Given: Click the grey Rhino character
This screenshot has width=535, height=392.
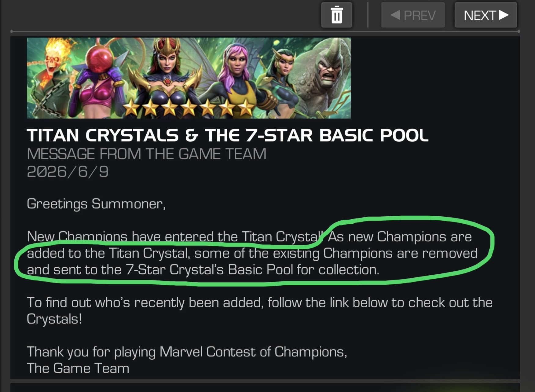Looking at the screenshot, I should 324,76.
